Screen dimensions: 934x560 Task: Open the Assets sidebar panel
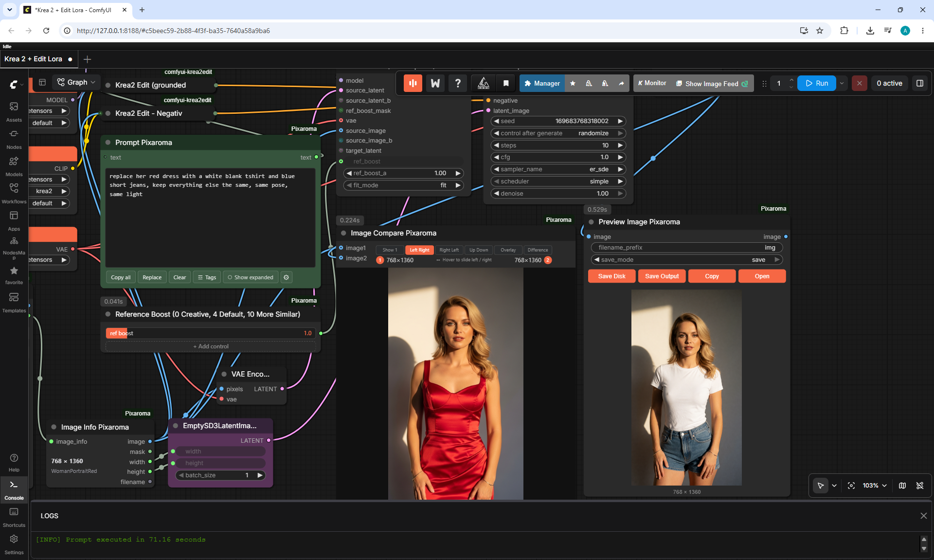[14, 111]
